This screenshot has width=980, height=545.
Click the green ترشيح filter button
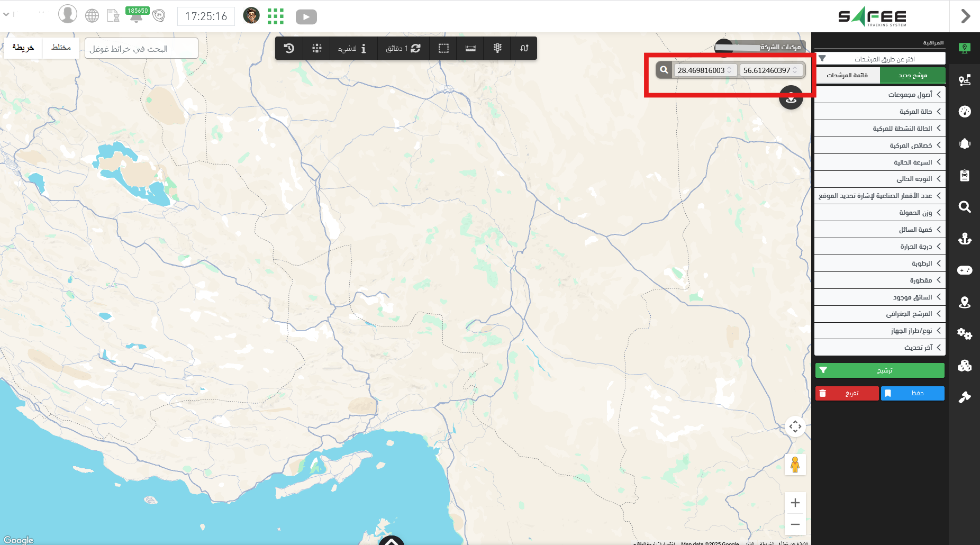click(x=879, y=370)
